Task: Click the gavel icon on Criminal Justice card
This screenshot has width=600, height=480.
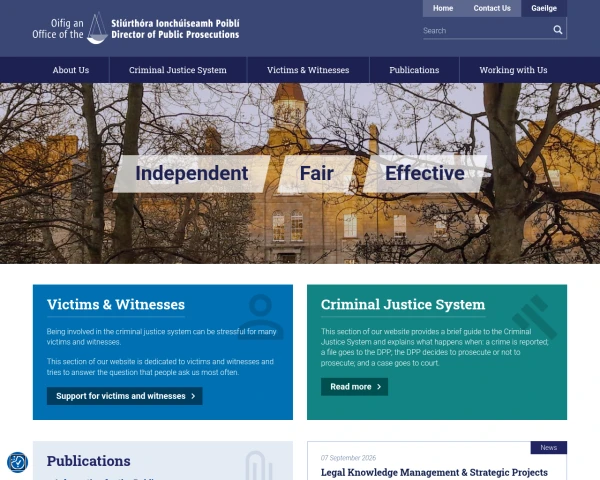Action: 534,317
